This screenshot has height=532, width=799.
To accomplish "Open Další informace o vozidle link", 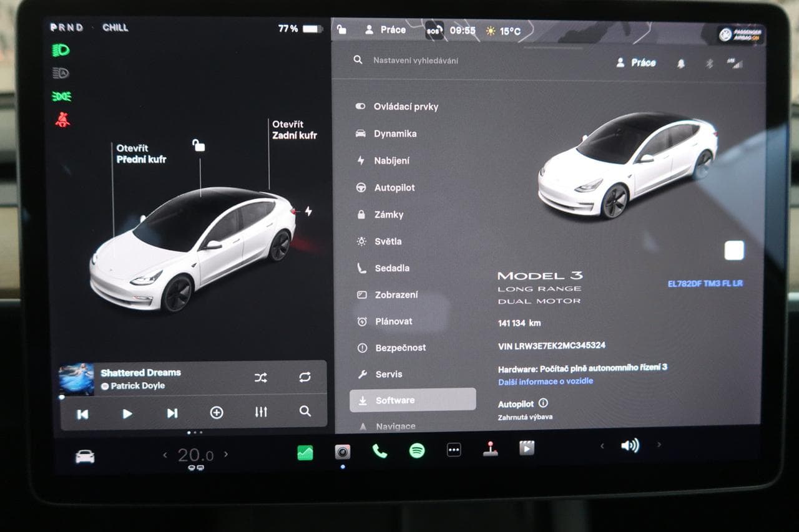I will click(x=546, y=380).
